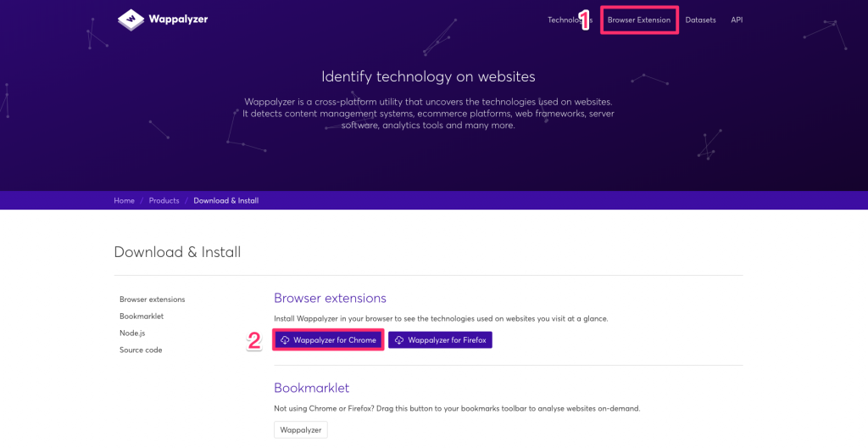Go to the Datasets page

tap(700, 20)
